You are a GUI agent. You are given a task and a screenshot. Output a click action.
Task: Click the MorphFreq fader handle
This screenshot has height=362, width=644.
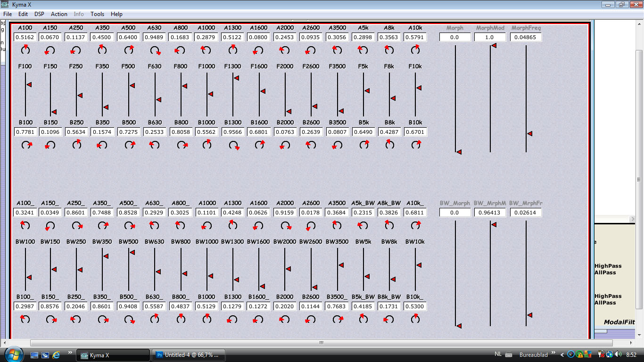529,134
